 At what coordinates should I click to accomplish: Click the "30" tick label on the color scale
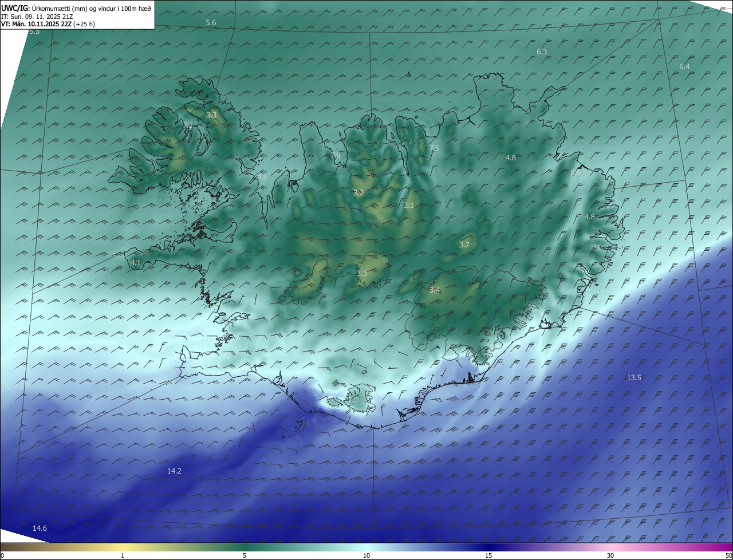pyautogui.click(x=610, y=555)
